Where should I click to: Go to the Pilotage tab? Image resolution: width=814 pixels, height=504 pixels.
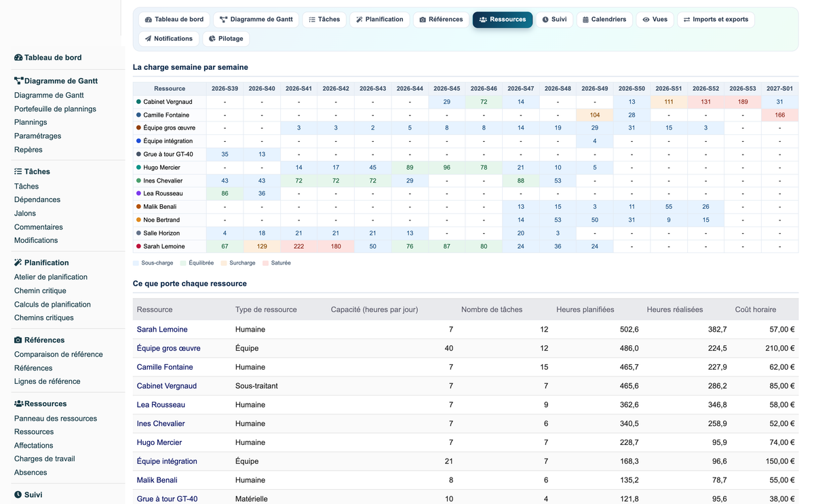coord(226,39)
